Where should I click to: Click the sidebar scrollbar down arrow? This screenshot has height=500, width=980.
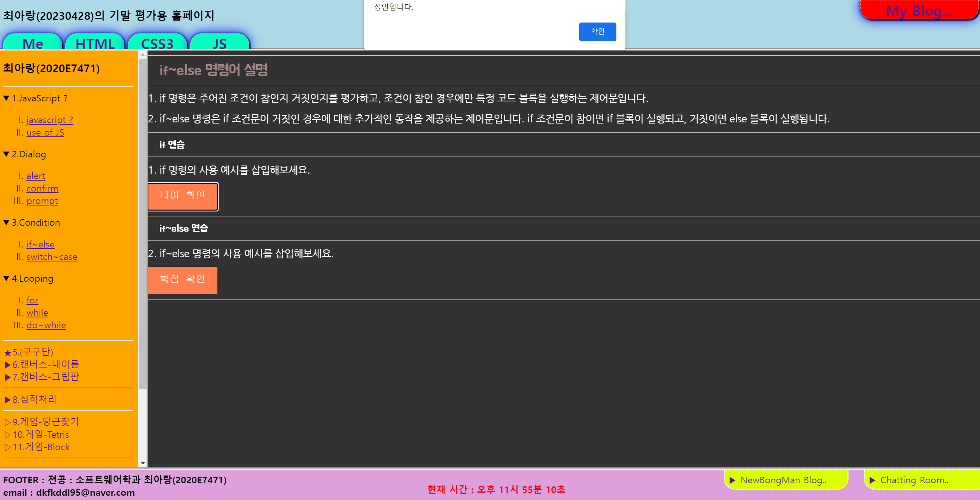143,463
